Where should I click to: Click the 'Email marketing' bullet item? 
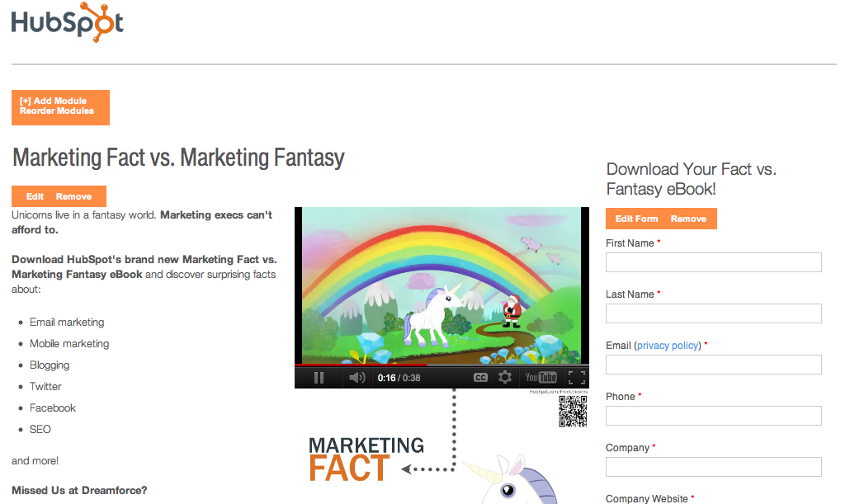click(67, 323)
